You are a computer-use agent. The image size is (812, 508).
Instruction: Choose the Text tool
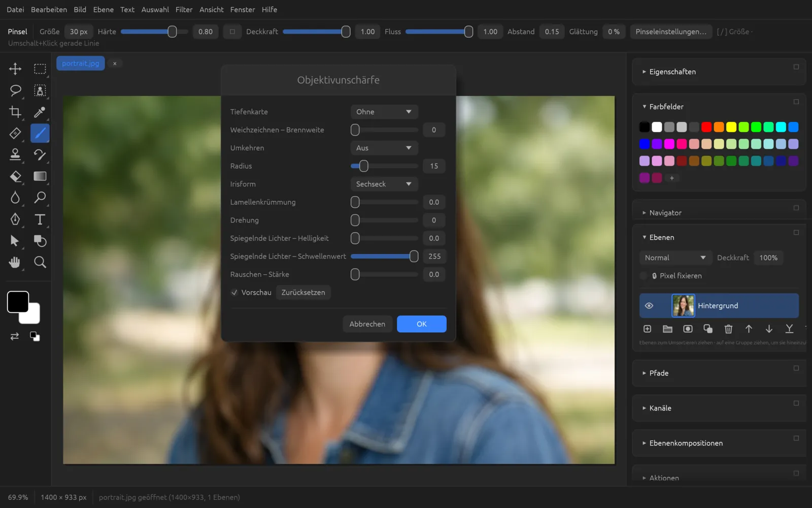tap(40, 219)
